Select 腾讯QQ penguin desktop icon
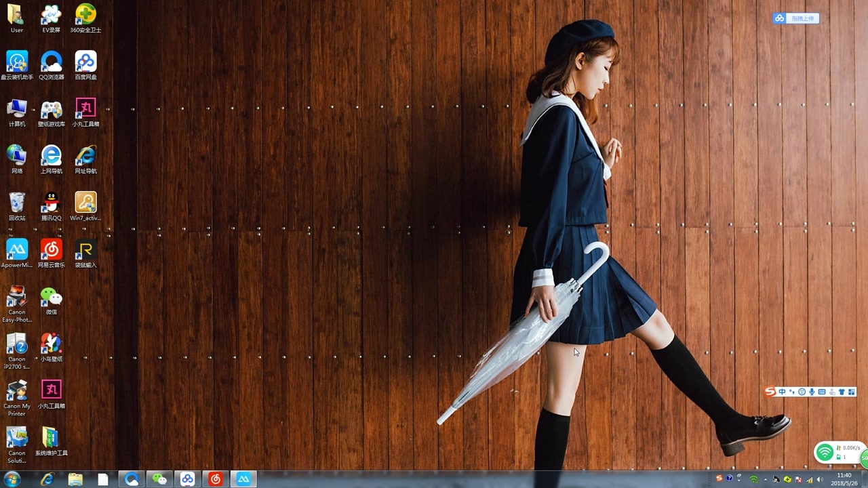Image resolution: width=868 pixels, height=488 pixels. [51, 206]
